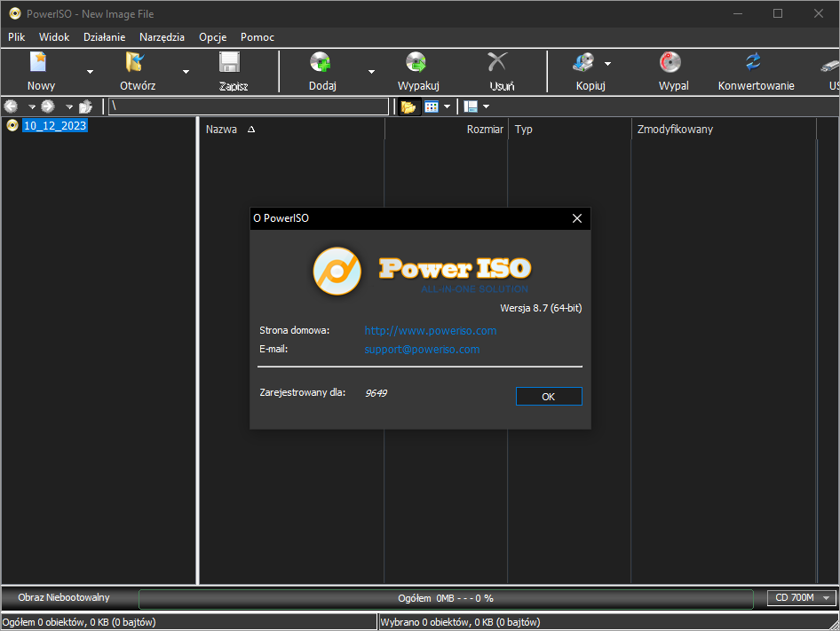Click the path address input field
The width and height of the screenshot is (840, 631).
[249, 106]
